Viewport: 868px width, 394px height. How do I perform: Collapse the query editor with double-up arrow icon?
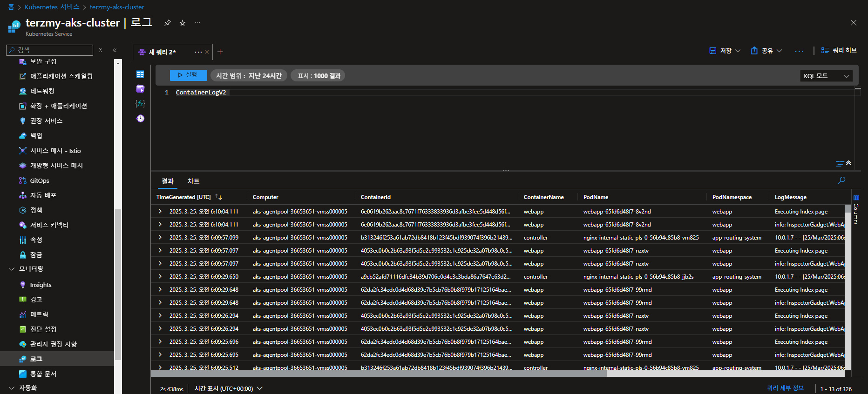pyautogui.click(x=848, y=163)
